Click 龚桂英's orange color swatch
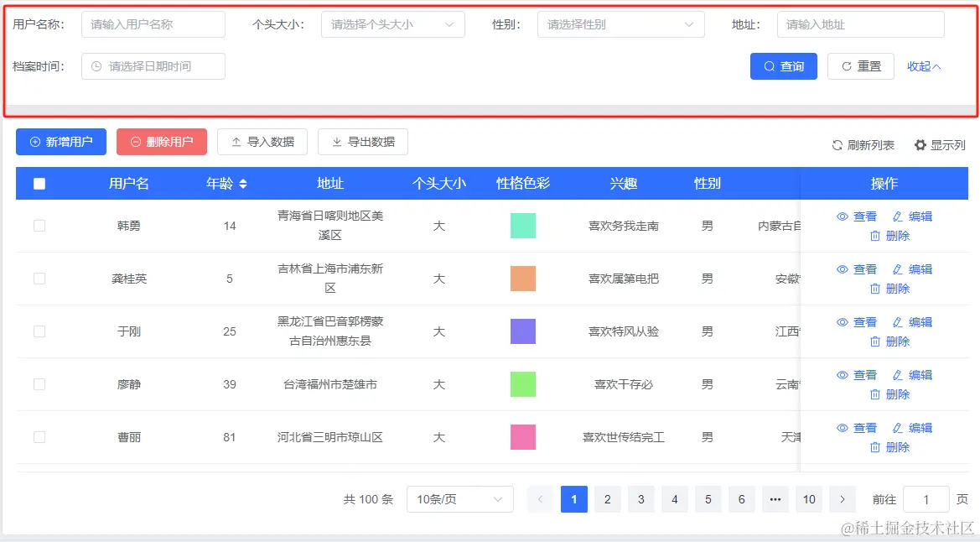 pos(523,279)
